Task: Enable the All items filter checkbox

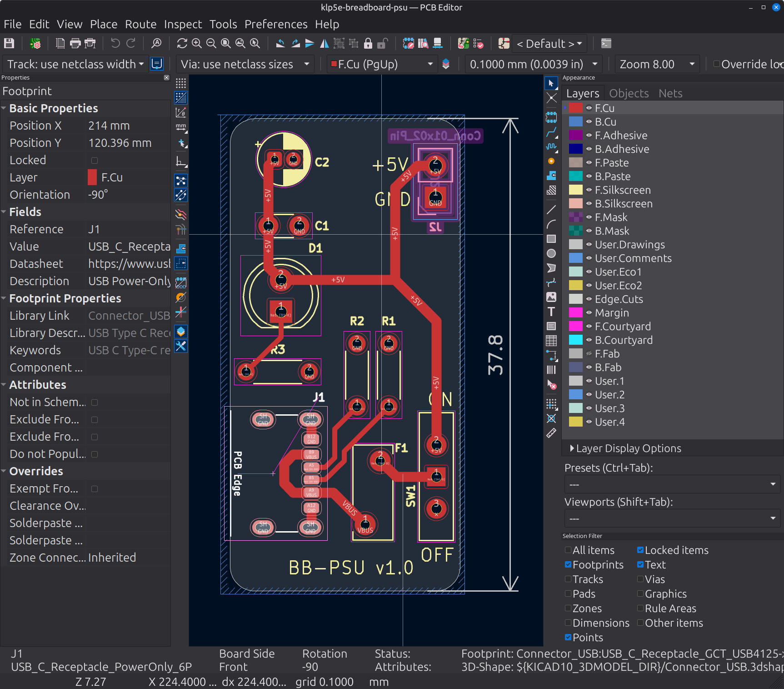Action: [x=568, y=550]
